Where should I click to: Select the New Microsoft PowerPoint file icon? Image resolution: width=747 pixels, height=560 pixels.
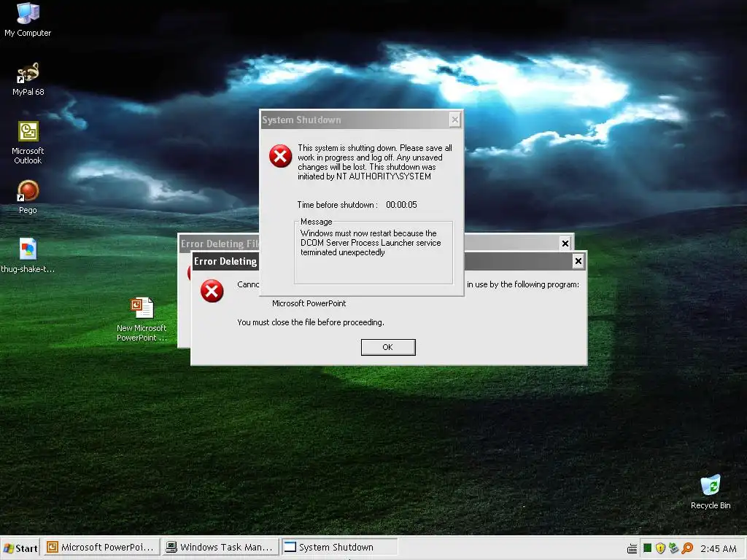142,319
